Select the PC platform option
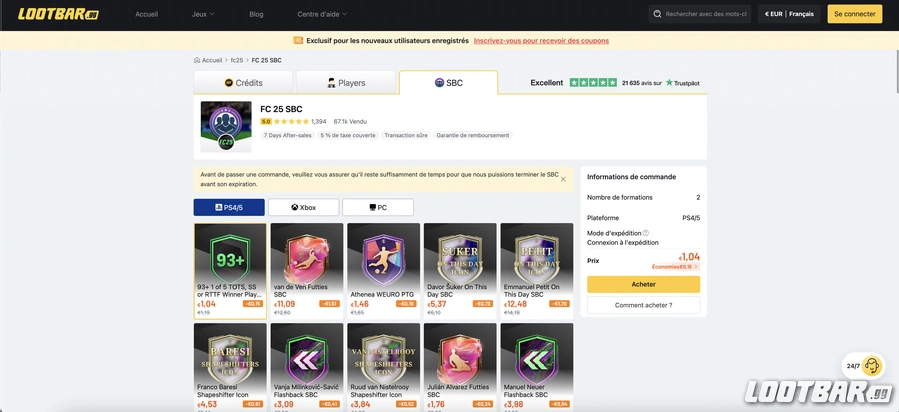The width and height of the screenshot is (899, 412). pos(378,207)
